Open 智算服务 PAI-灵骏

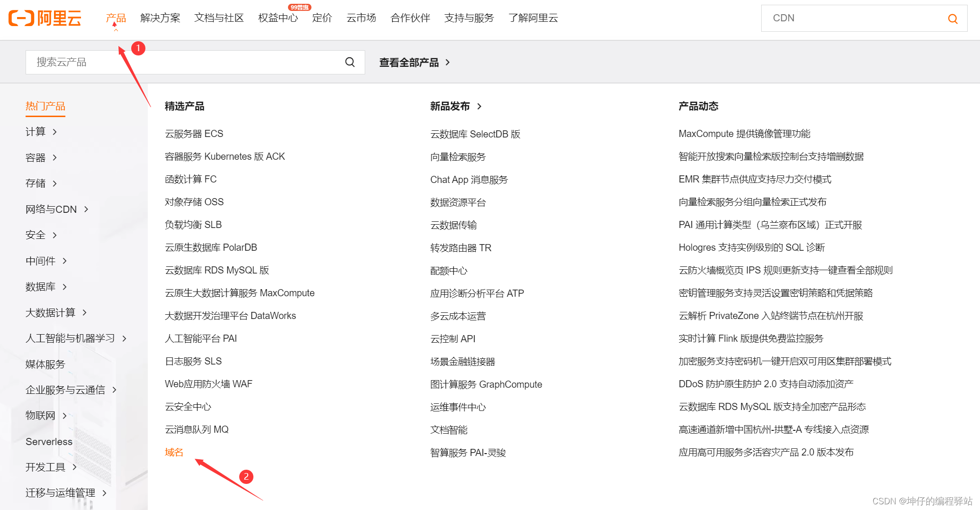point(468,453)
